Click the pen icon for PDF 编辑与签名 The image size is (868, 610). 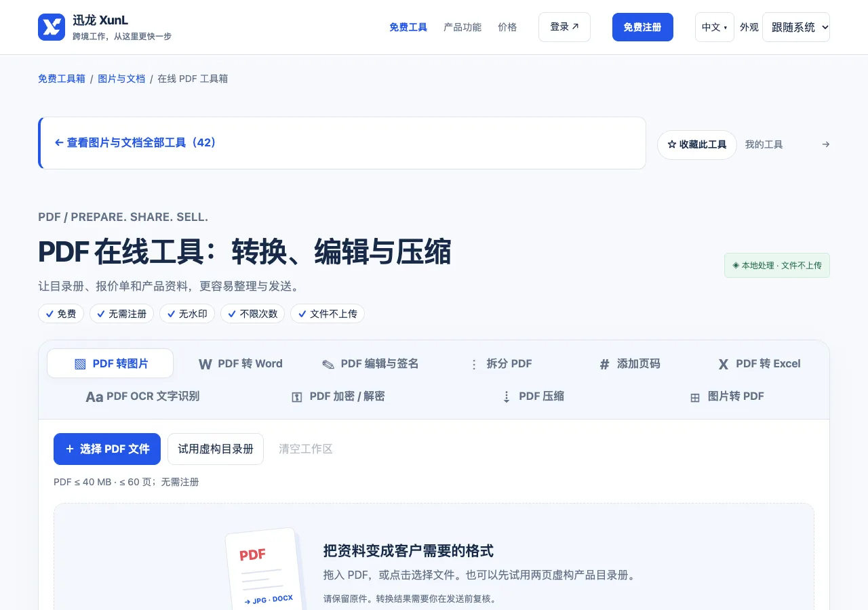point(328,364)
